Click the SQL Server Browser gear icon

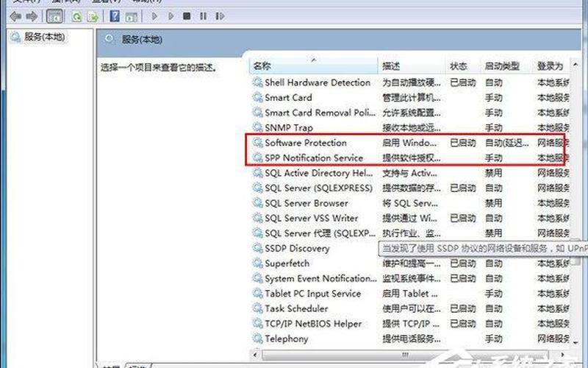257,203
